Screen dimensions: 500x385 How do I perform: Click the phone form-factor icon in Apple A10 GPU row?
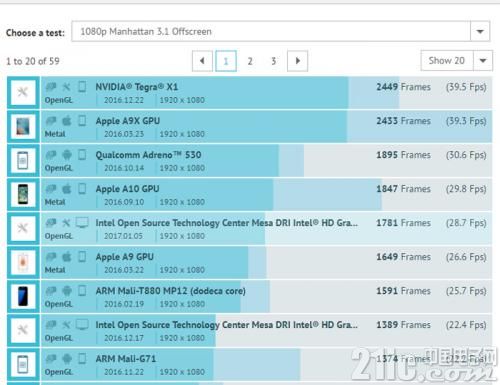82,189
